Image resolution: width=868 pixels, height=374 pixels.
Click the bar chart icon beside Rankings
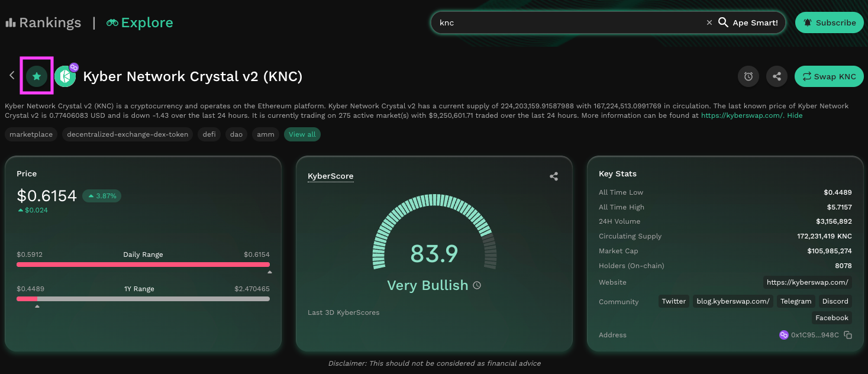[x=10, y=23]
